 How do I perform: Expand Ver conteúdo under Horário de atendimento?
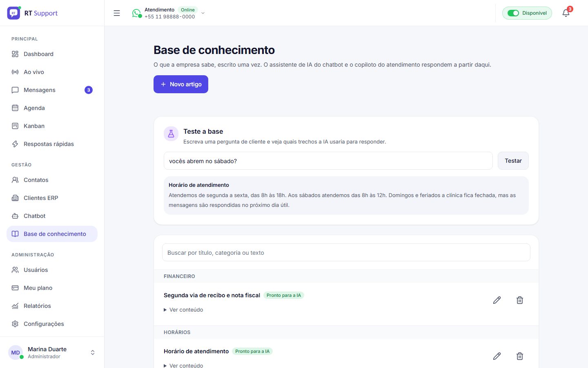[x=183, y=365]
